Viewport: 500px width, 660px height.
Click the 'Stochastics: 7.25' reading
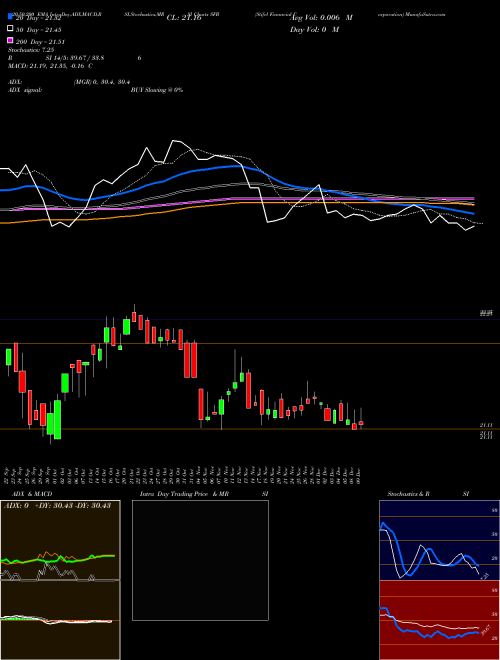[x=31, y=50]
